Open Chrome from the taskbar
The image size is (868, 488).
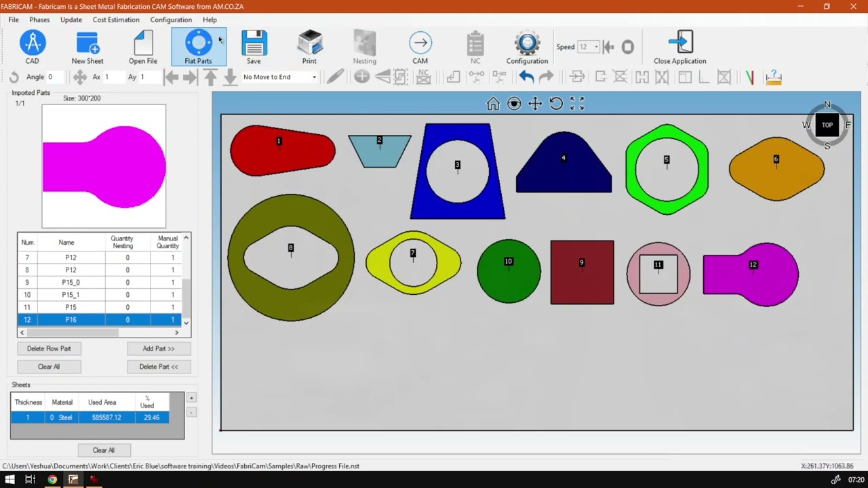(x=52, y=480)
